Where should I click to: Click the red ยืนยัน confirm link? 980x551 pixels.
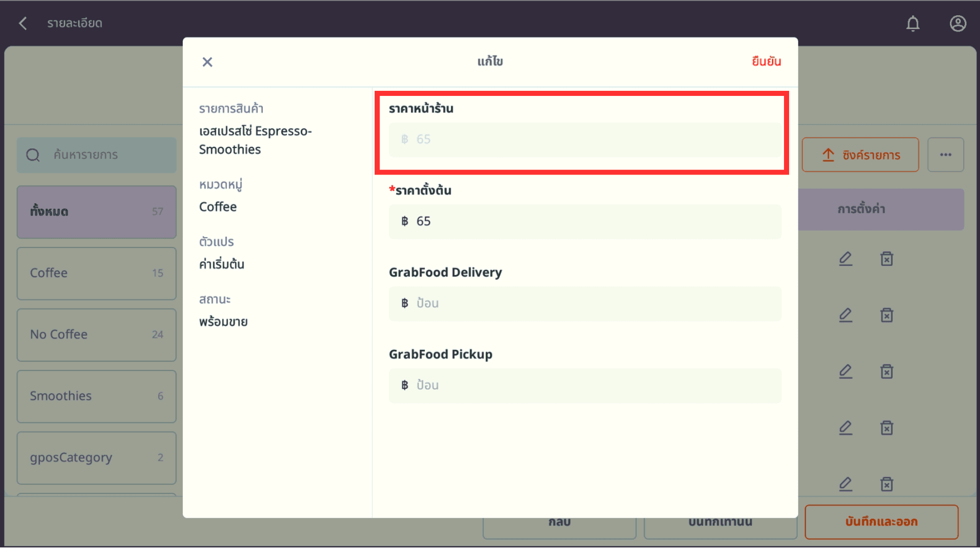(766, 61)
